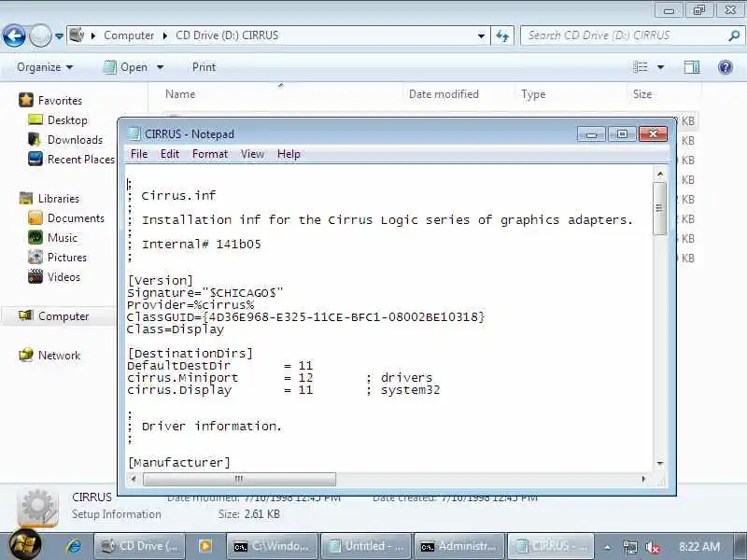Click the Change your view icon
The image size is (747, 560).
point(641,67)
